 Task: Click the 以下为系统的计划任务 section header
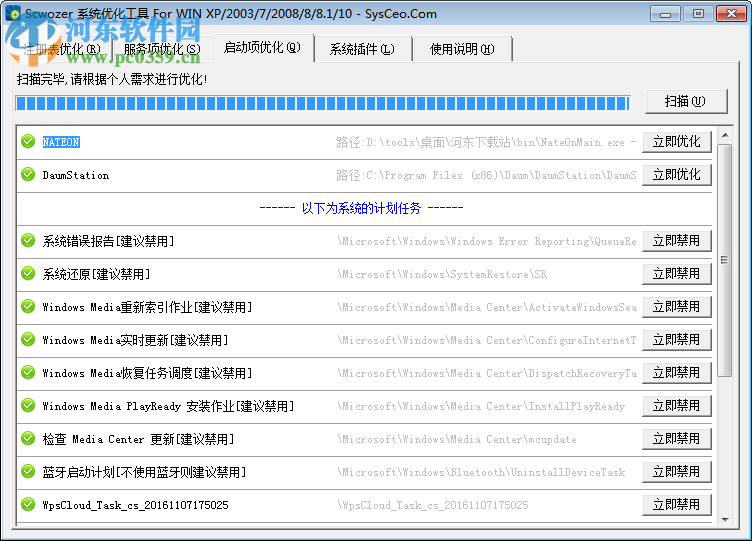(361, 208)
